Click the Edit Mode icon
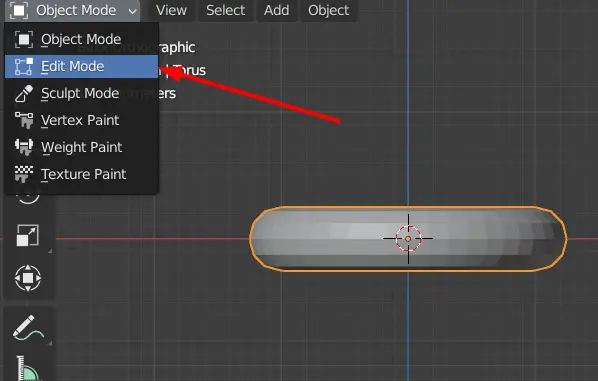The image size is (598, 381). pyautogui.click(x=24, y=66)
